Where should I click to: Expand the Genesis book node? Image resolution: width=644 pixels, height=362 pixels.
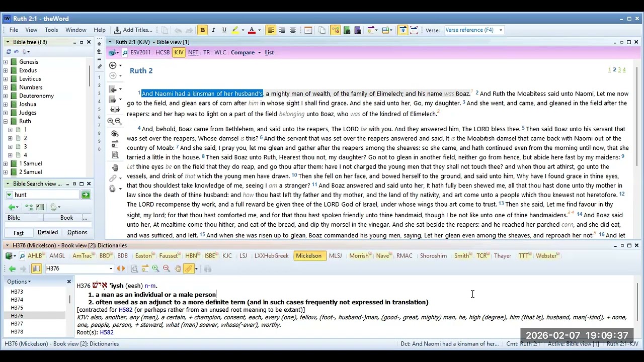(6, 62)
